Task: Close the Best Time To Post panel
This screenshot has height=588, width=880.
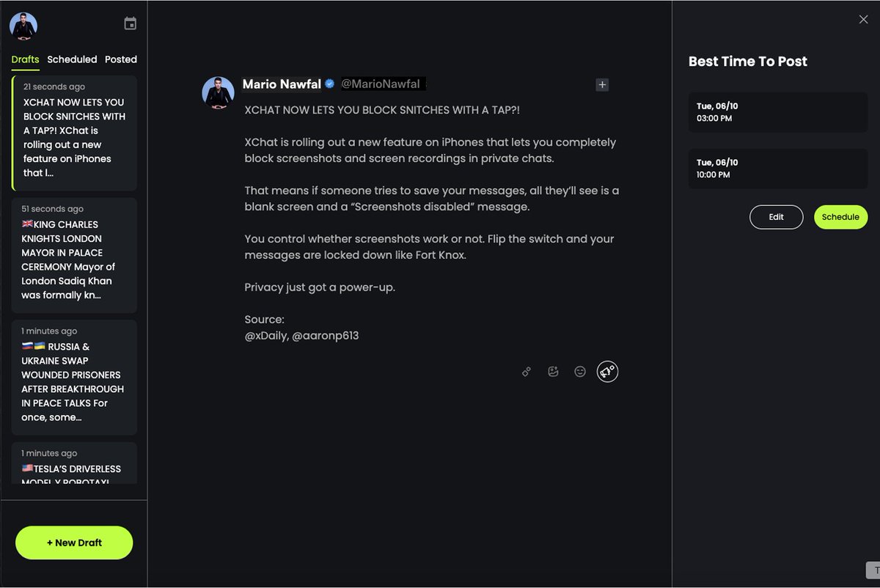Action: pos(863,20)
